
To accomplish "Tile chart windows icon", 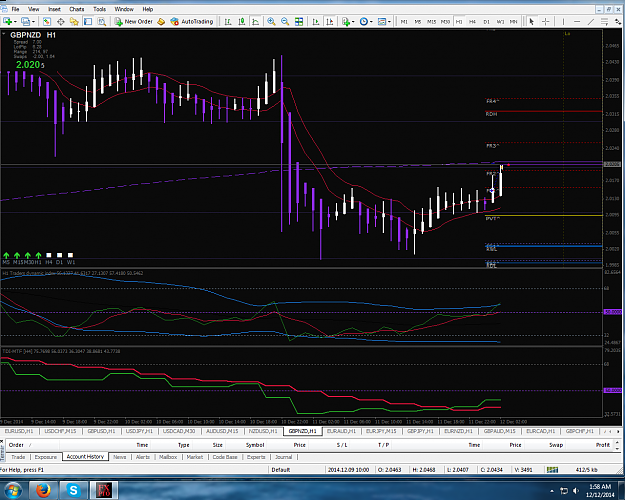I will click(299, 22).
